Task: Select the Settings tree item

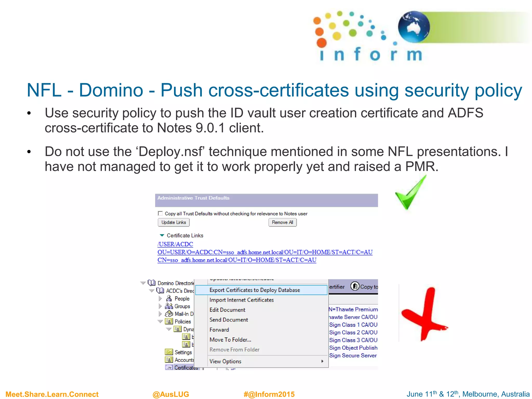Action: point(183,352)
